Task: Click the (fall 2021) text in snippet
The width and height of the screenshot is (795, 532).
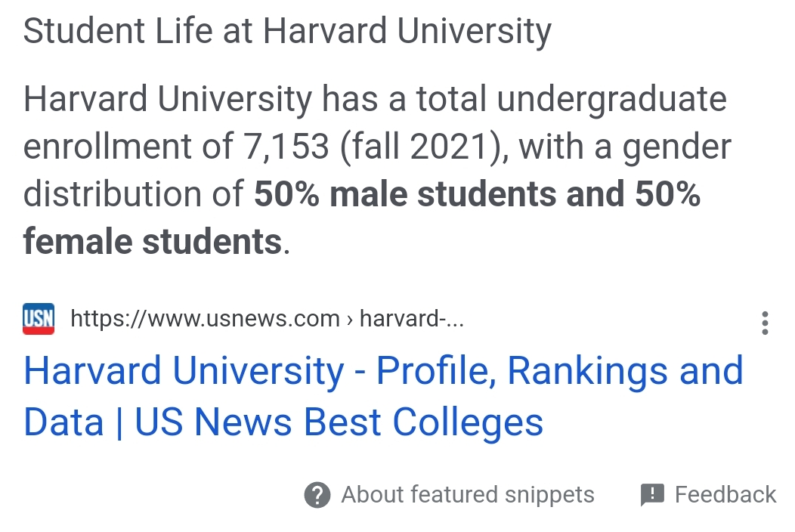Action: (418, 147)
